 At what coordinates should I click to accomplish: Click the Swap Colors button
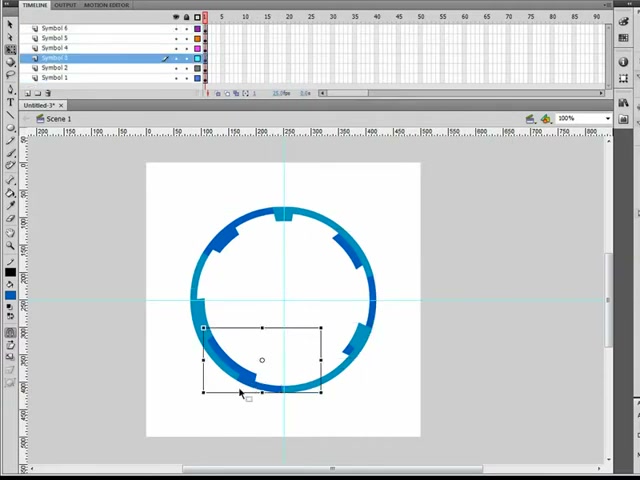(10, 316)
